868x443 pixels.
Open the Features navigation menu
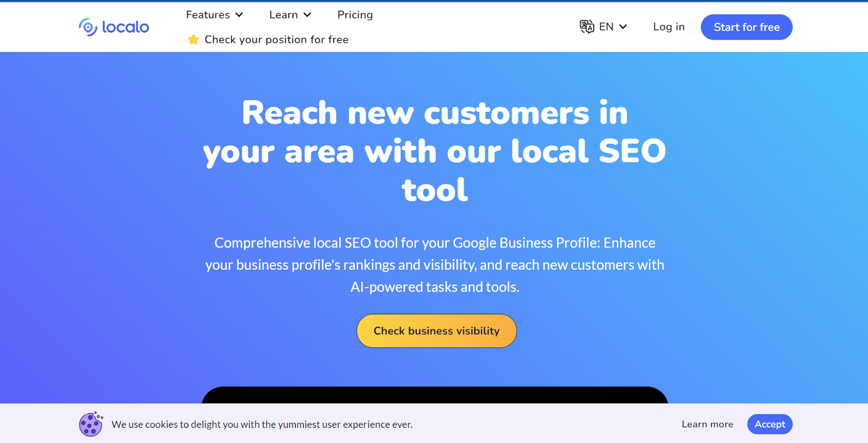tap(207, 15)
